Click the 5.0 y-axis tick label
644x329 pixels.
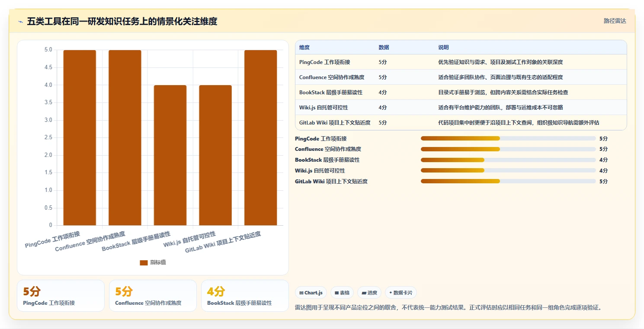click(48, 50)
